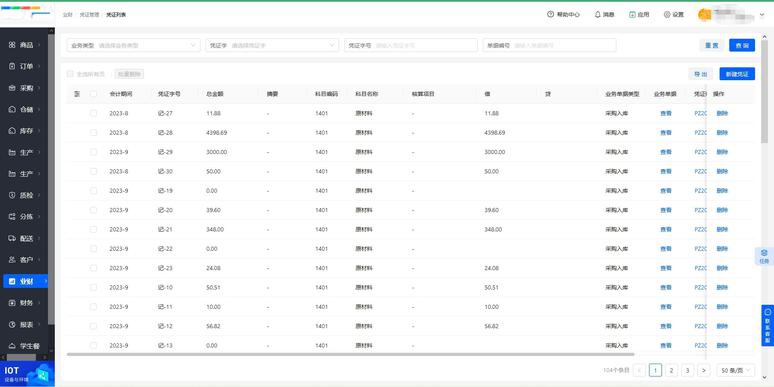The height and width of the screenshot is (387, 774).
Task: Click the horizontal table scrollbar
Action: [350, 354]
